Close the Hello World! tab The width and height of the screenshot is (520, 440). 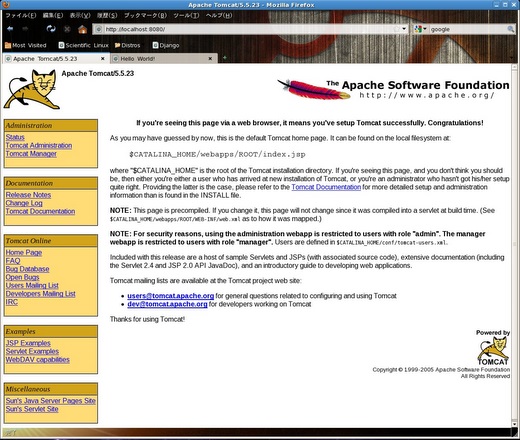click(x=210, y=59)
